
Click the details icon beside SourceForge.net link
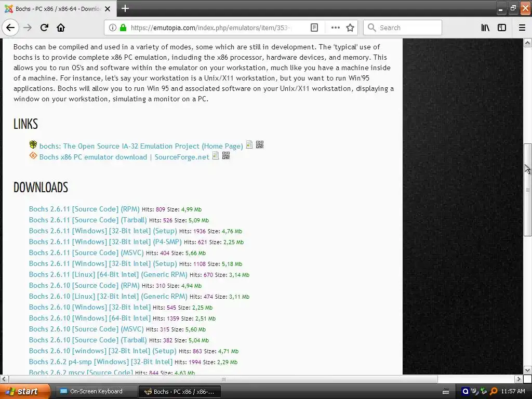216,156
